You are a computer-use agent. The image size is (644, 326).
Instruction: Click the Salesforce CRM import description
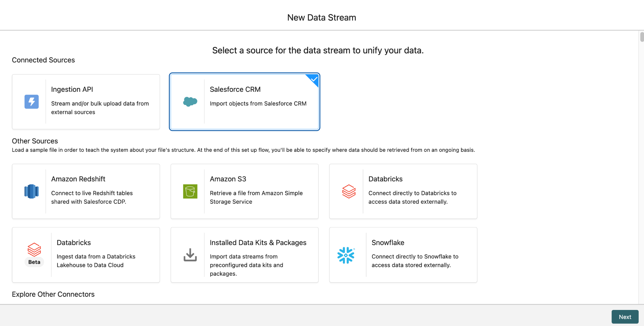(258, 103)
